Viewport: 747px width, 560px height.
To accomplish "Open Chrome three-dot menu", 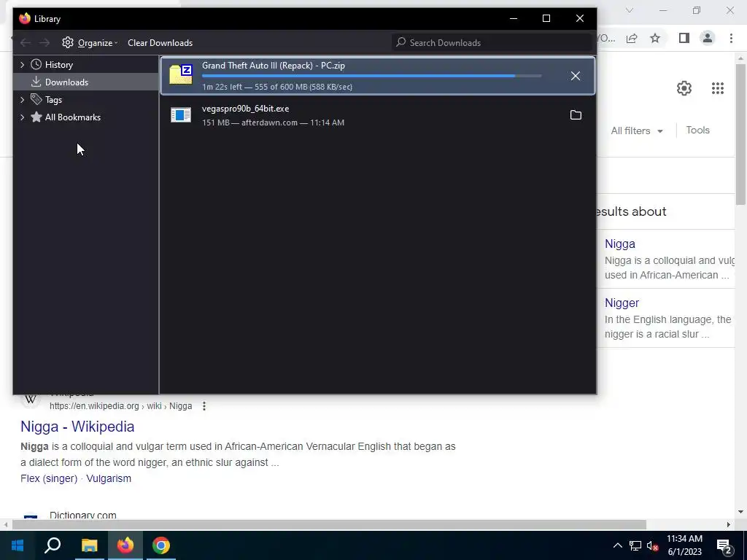I will click(x=731, y=38).
